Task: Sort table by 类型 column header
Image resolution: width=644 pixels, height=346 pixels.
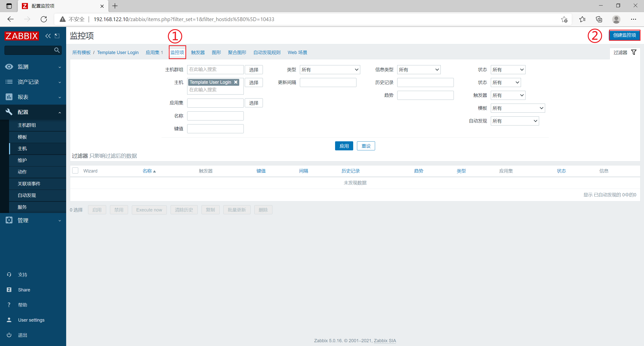Action: [461, 171]
